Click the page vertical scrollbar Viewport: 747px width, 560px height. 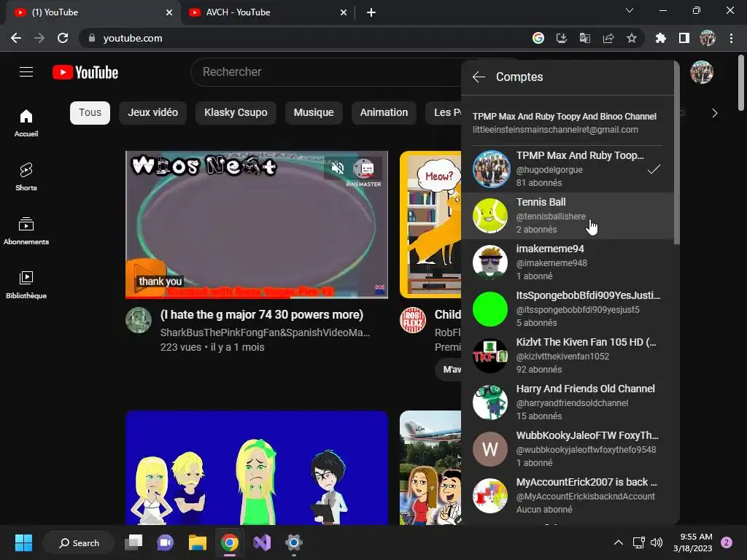(x=741, y=83)
